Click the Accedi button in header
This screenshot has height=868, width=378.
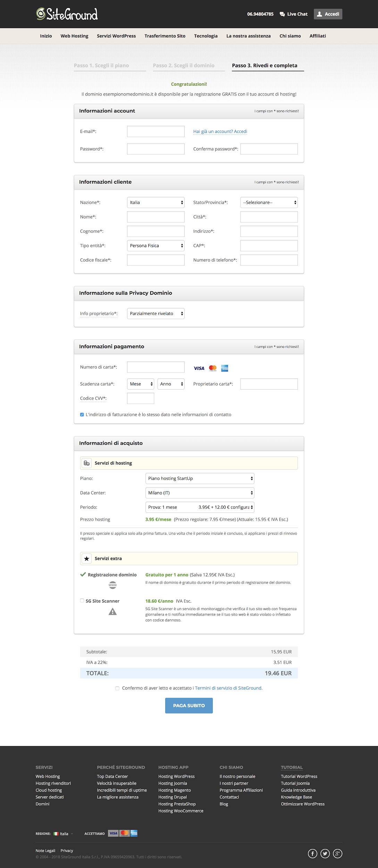click(328, 14)
